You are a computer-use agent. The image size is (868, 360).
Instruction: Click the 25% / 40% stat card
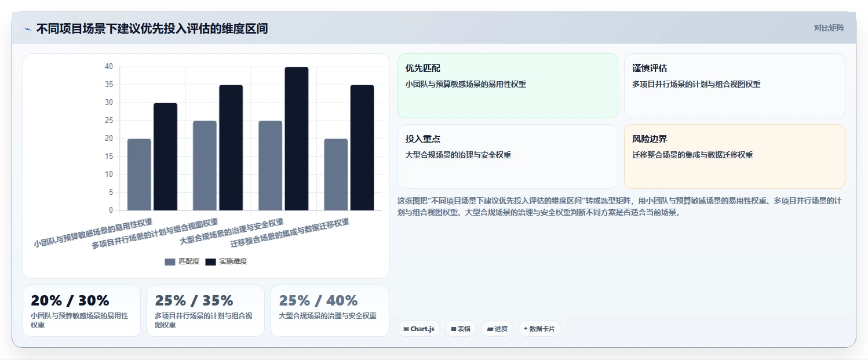(x=330, y=311)
